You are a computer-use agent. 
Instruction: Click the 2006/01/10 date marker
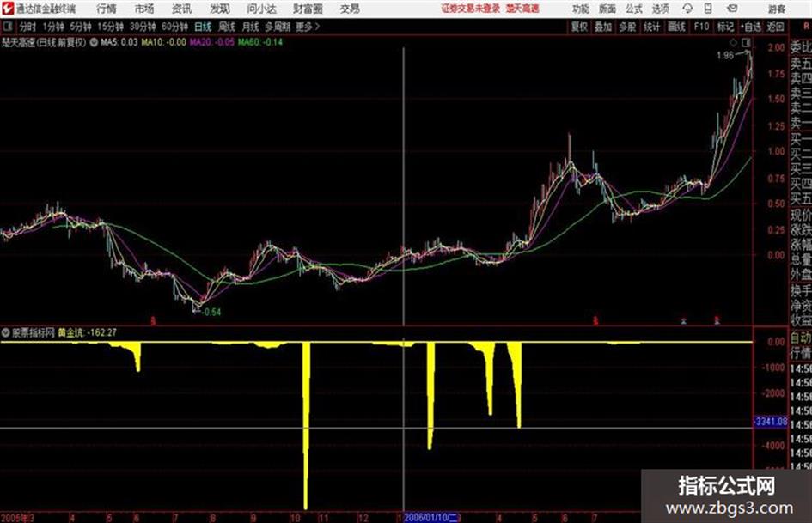430,517
